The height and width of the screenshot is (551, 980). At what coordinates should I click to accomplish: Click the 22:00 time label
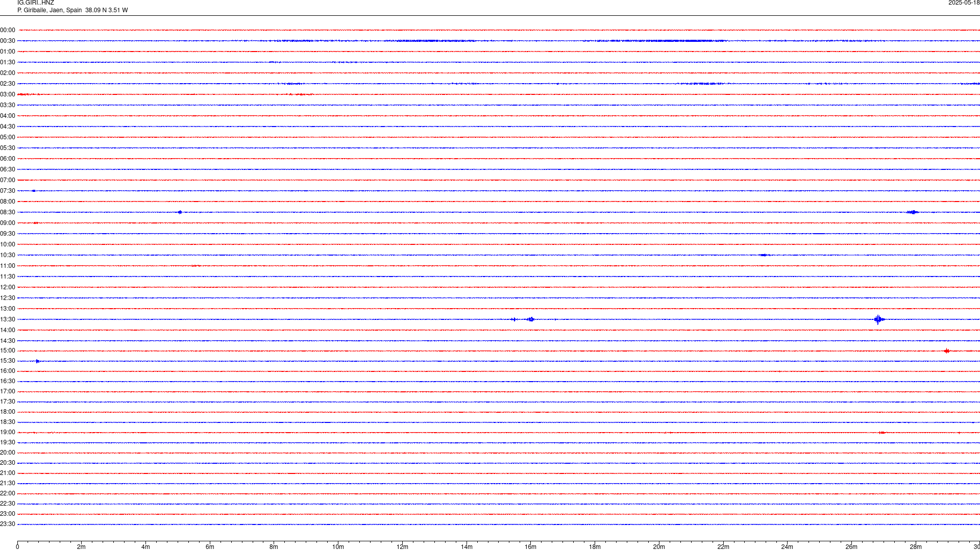(8, 493)
